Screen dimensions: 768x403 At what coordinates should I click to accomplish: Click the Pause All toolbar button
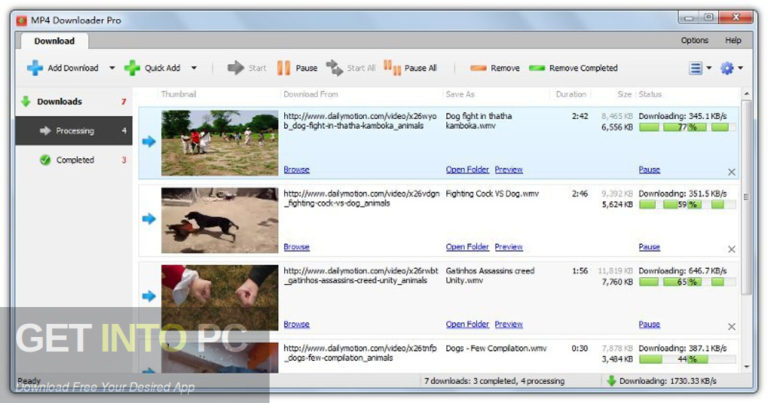point(410,68)
